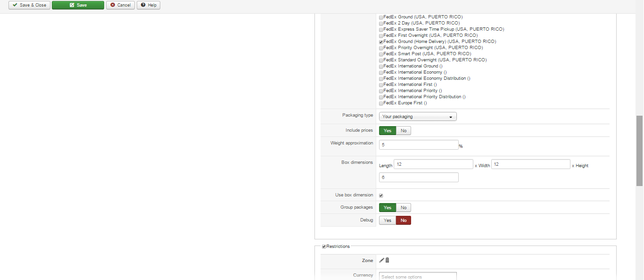Click the Weight approximation input field
The width and height of the screenshot is (644, 280).
[x=419, y=145]
